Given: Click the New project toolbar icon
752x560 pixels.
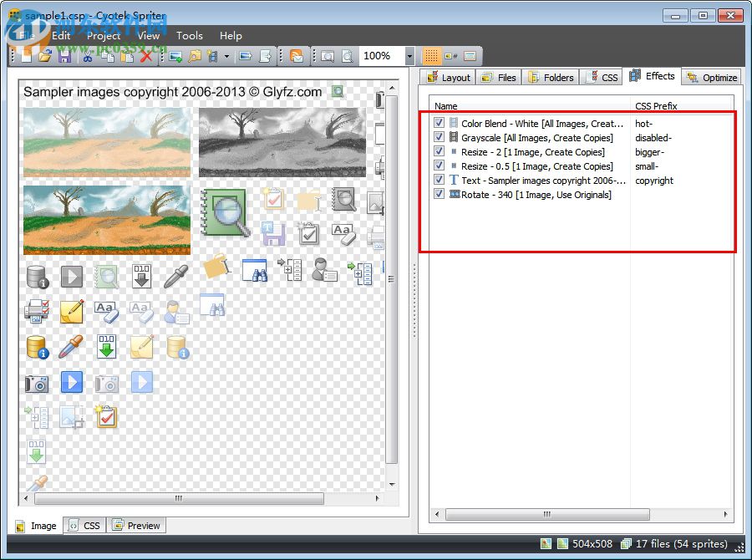Looking at the screenshot, I should point(27,56).
